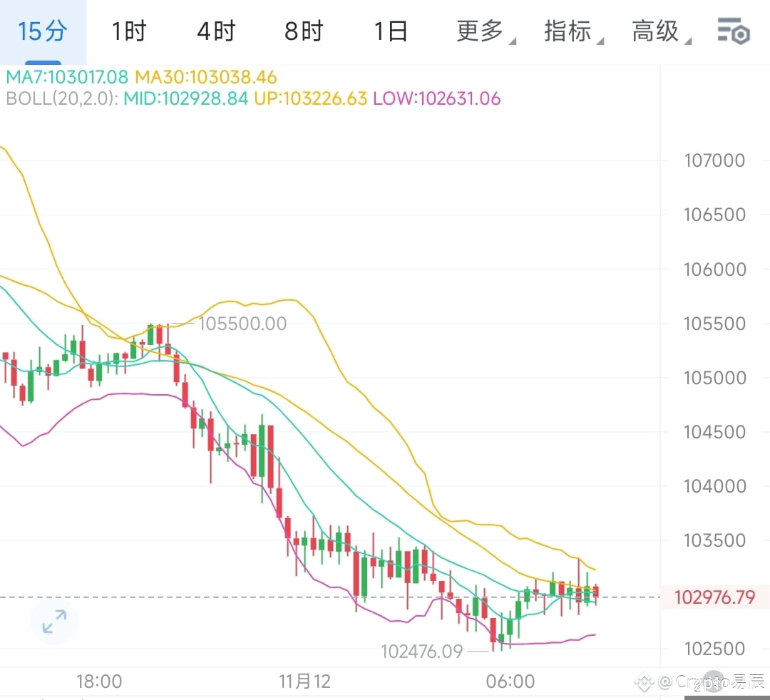
Task: Reselect the active 15分 timeframe tab
Action: click(x=43, y=31)
